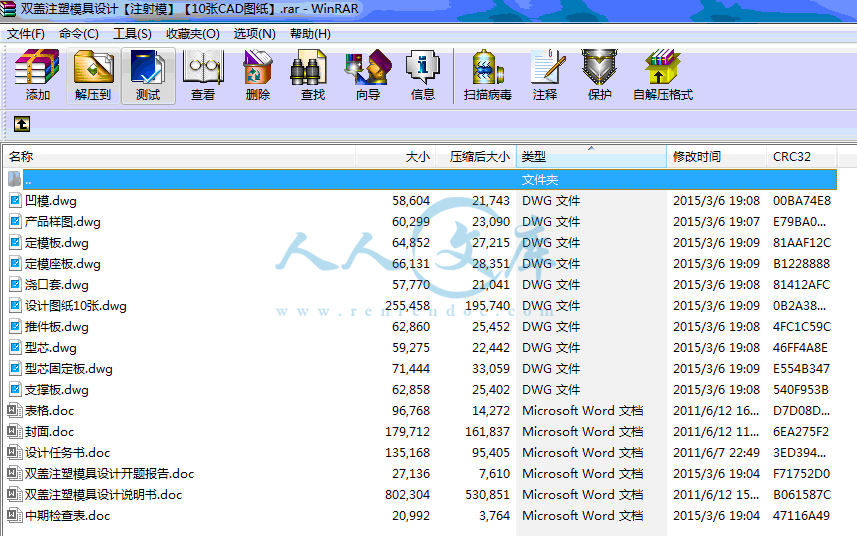Click the icon of 产品样图.dwg
857x536 pixels.
click(x=15, y=221)
